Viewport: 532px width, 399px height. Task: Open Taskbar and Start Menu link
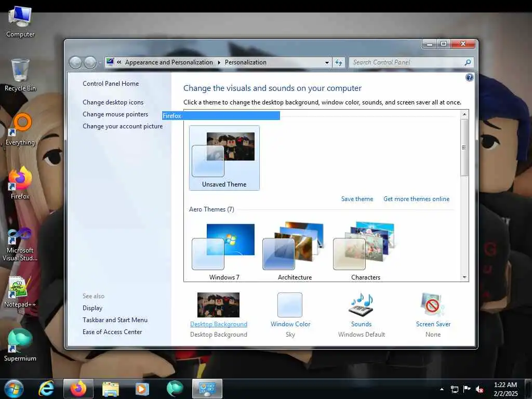pyautogui.click(x=115, y=320)
